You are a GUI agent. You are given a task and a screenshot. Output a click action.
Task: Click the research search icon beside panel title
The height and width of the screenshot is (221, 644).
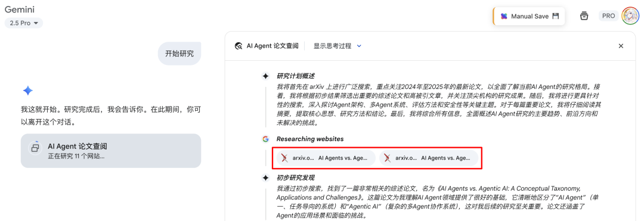(238, 46)
